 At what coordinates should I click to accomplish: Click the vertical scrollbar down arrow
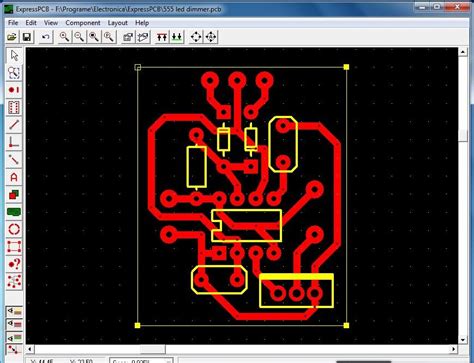[463, 340]
